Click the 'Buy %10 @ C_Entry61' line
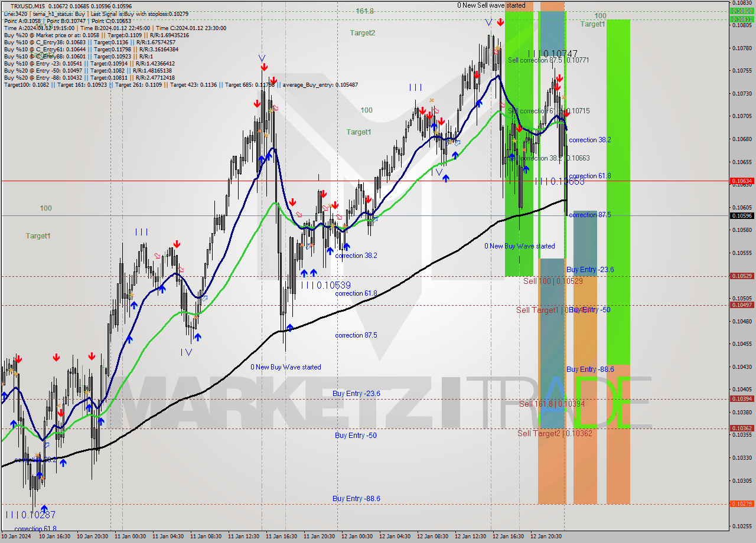 (90, 49)
